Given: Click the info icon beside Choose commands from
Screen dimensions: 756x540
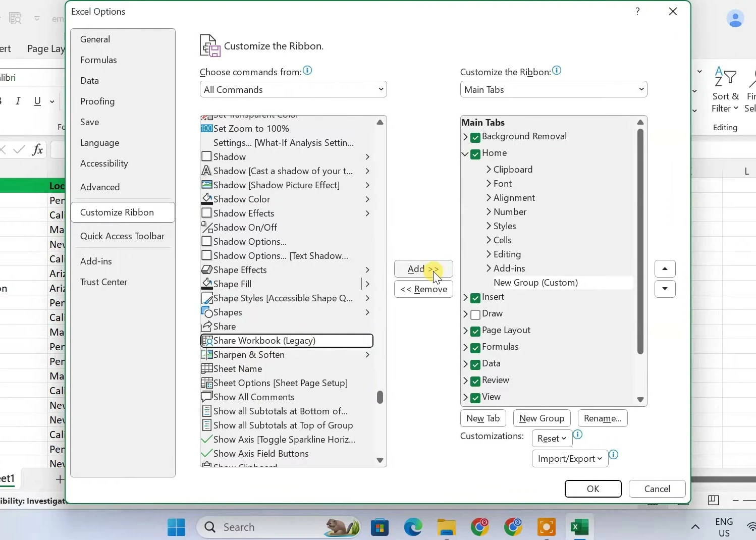Looking at the screenshot, I should tap(307, 71).
